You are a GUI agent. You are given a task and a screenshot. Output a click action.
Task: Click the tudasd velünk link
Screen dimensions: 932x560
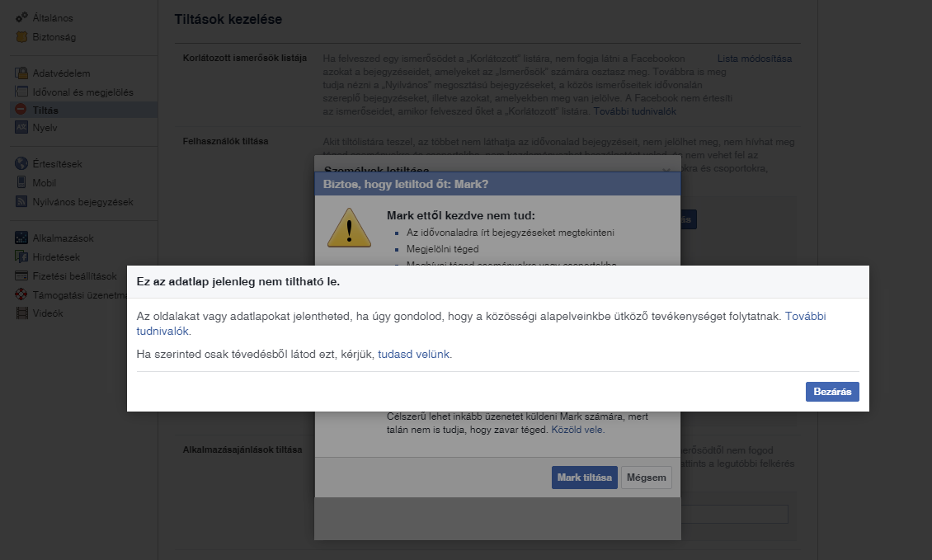pyautogui.click(x=414, y=355)
